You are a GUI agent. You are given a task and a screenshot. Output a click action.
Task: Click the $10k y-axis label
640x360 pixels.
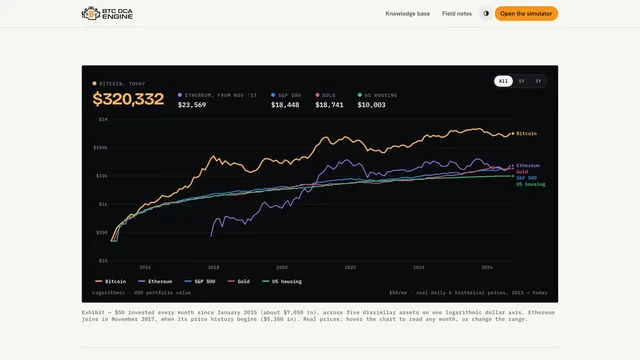[102, 176]
